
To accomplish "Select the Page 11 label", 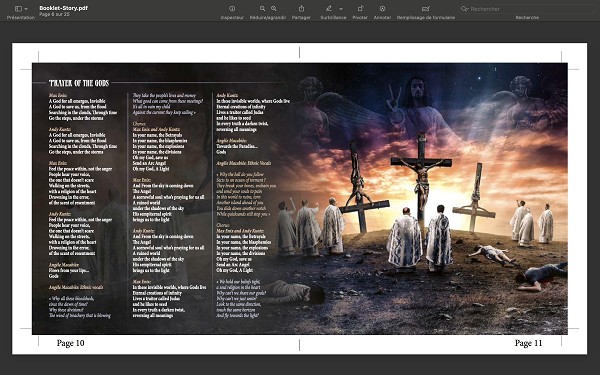I will pyautogui.click(x=528, y=343).
